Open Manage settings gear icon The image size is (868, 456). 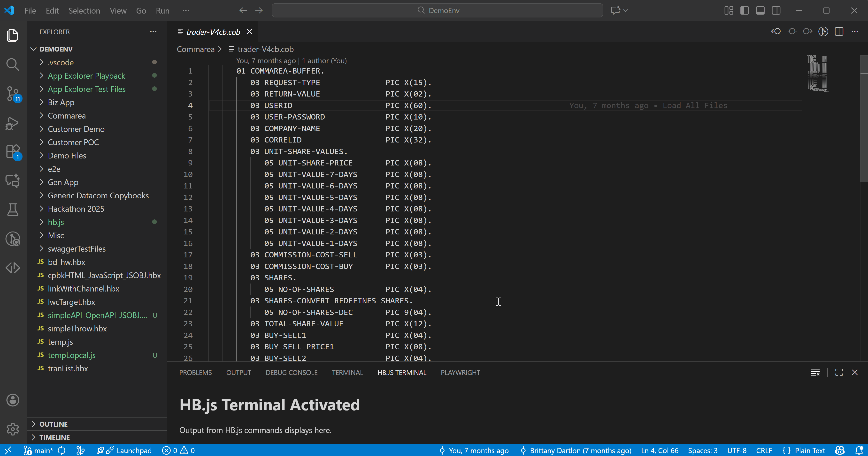(12, 429)
